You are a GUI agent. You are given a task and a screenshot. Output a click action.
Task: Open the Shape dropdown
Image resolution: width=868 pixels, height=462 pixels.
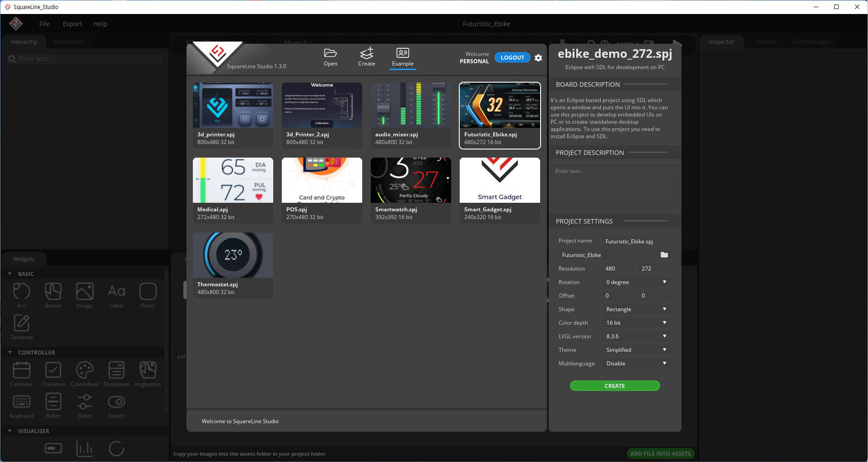(636, 309)
